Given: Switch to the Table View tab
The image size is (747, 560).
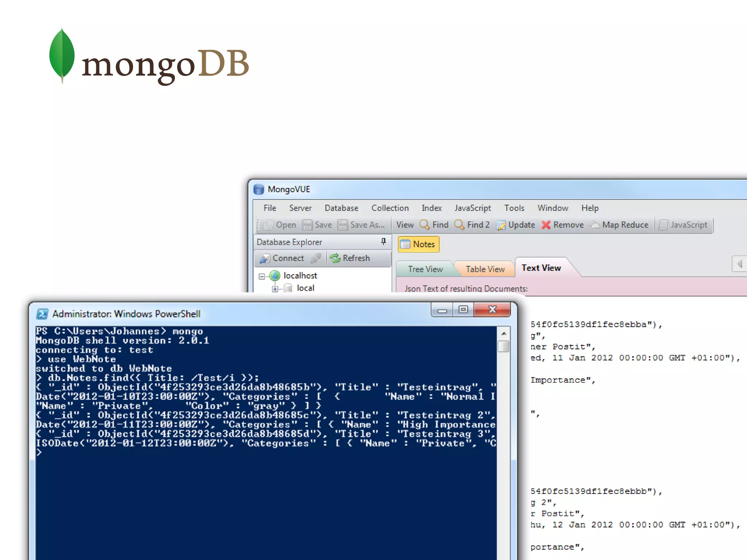Looking at the screenshot, I should [x=485, y=269].
